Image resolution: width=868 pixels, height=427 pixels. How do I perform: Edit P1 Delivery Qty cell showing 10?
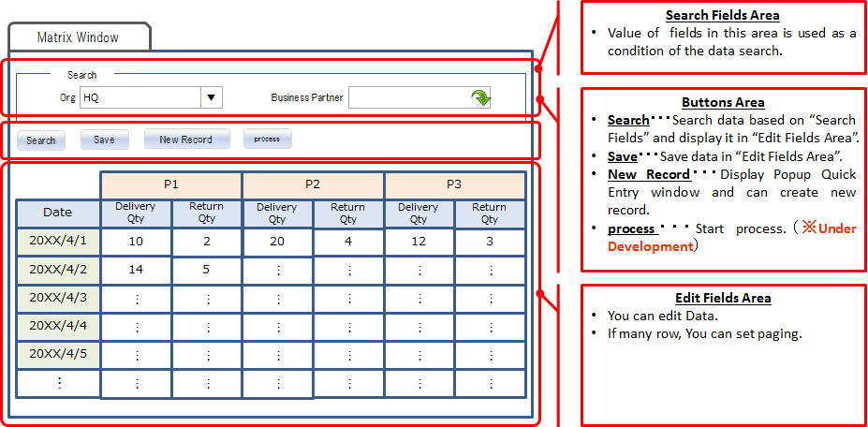(x=136, y=241)
